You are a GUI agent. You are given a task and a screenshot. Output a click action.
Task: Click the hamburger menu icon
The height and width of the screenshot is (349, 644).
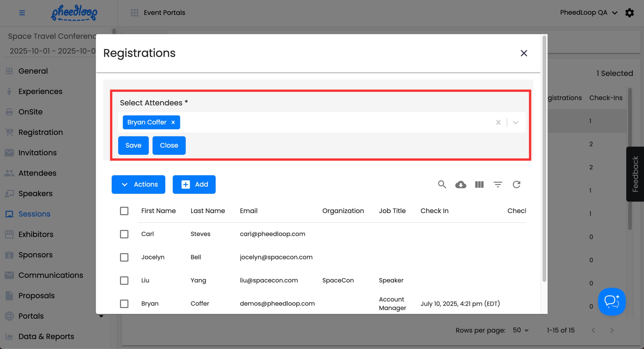click(22, 13)
